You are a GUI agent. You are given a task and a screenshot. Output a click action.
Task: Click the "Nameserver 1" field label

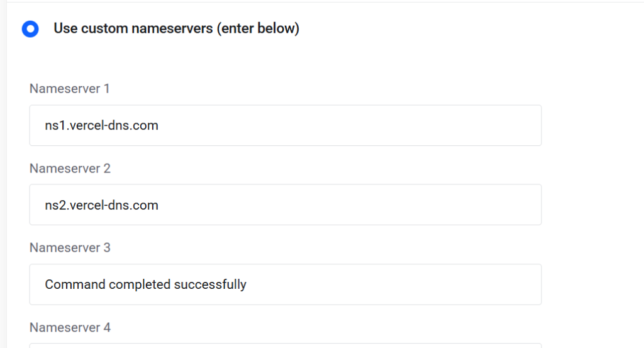(x=69, y=89)
